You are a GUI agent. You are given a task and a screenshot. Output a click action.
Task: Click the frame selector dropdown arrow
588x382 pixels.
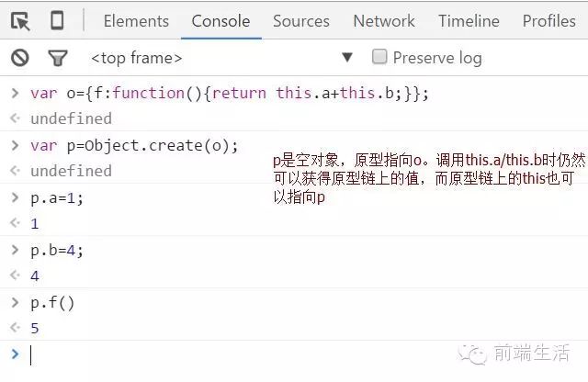click(346, 57)
